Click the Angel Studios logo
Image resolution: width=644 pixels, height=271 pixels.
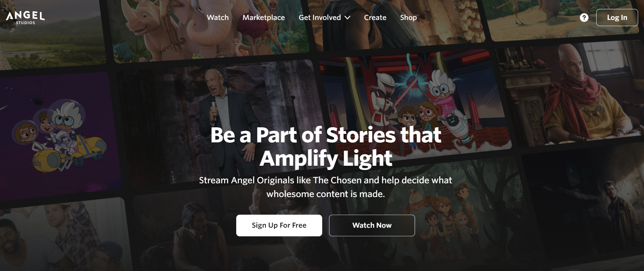(x=25, y=18)
